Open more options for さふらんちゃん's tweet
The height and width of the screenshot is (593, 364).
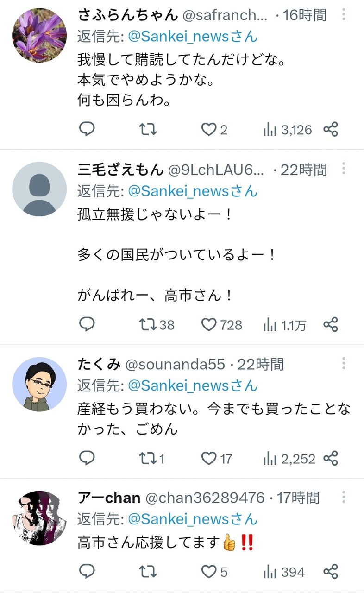click(x=344, y=15)
